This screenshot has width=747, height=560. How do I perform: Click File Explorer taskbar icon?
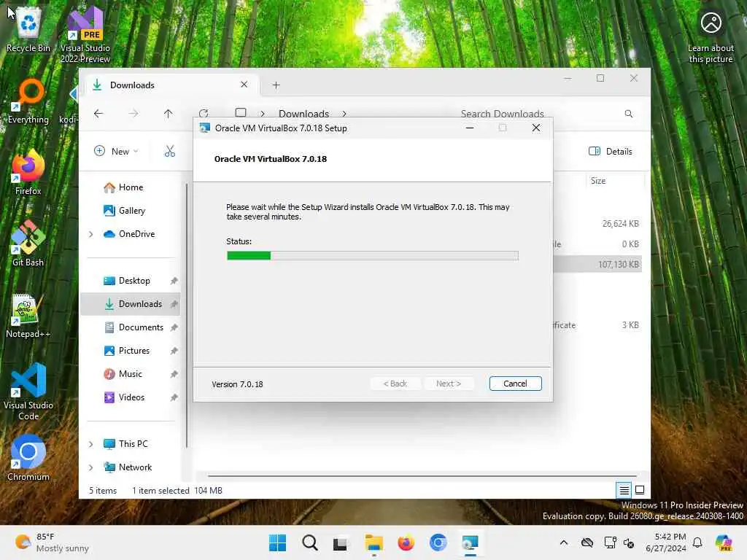coord(373,542)
